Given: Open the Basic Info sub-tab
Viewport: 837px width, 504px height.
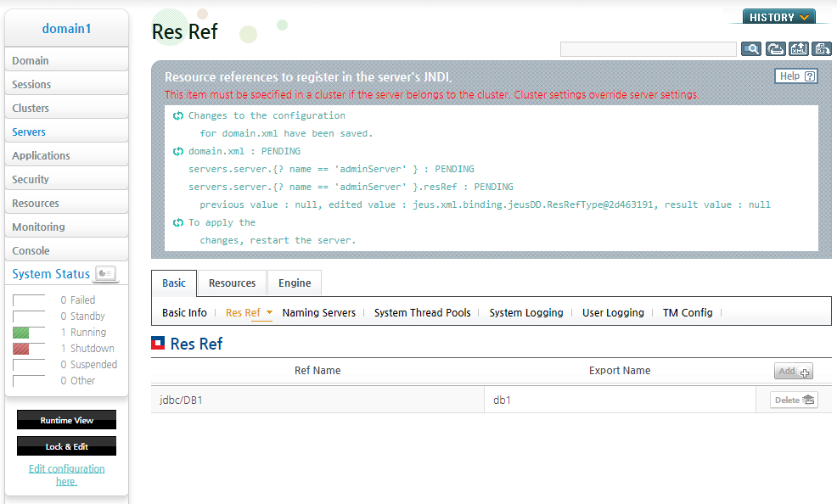Looking at the screenshot, I should [x=184, y=312].
